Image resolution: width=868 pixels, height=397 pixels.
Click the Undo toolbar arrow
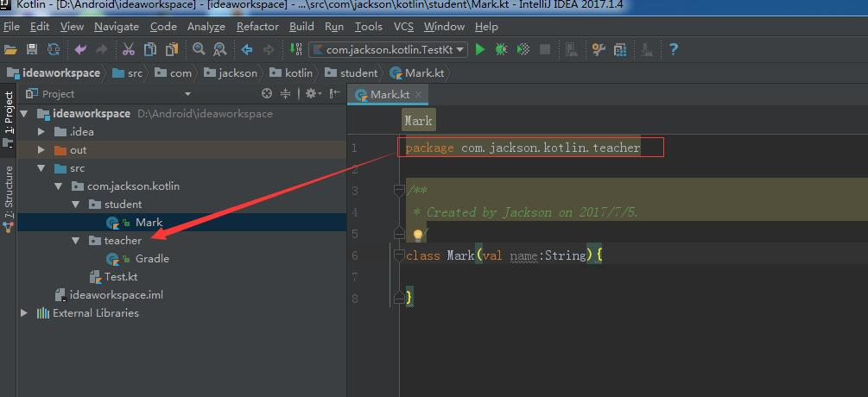(x=80, y=50)
